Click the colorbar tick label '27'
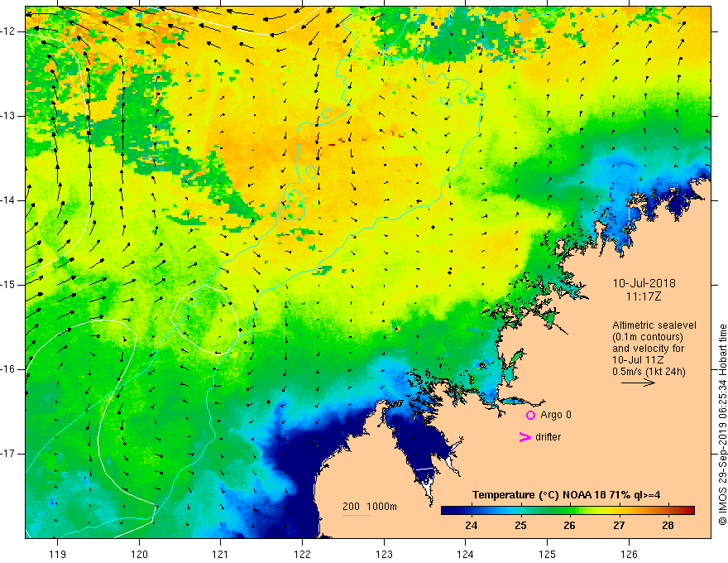The height and width of the screenshot is (563, 728). point(619,526)
